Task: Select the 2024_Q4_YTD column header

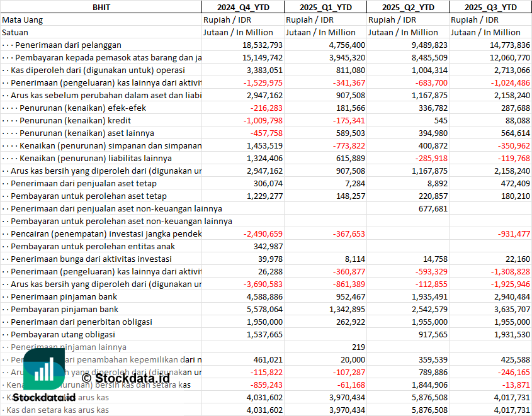Action: pos(242,7)
